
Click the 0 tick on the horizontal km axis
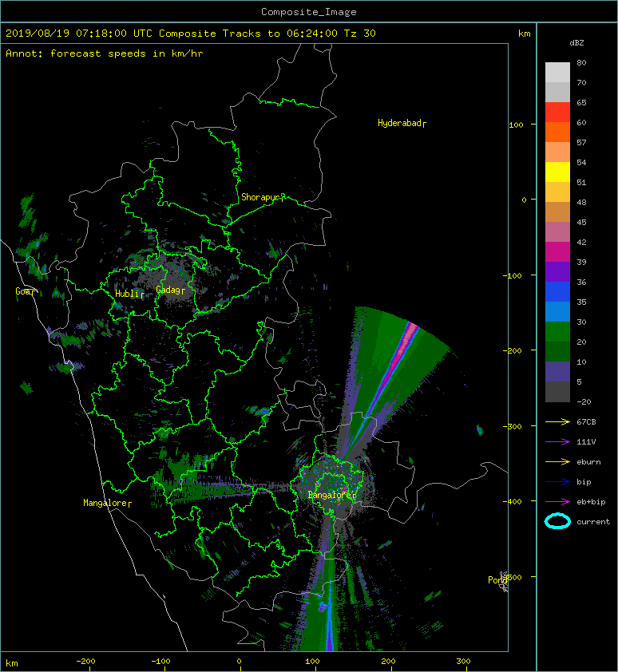click(239, 662)
